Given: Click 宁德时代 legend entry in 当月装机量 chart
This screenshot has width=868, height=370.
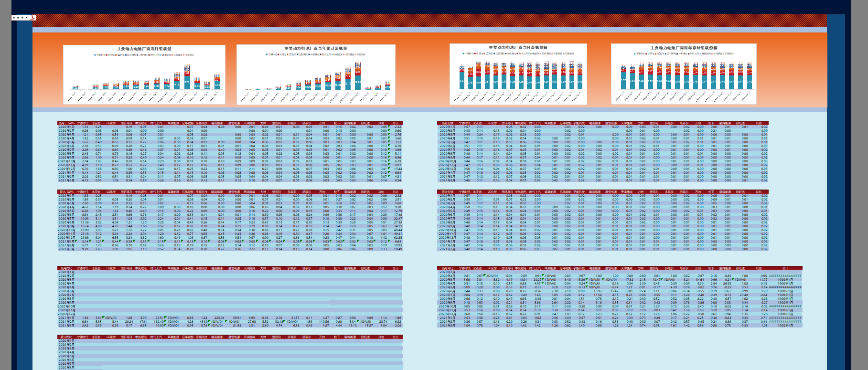Looking at the screenshot, I should pyautogui.click(x=99, y=54).
